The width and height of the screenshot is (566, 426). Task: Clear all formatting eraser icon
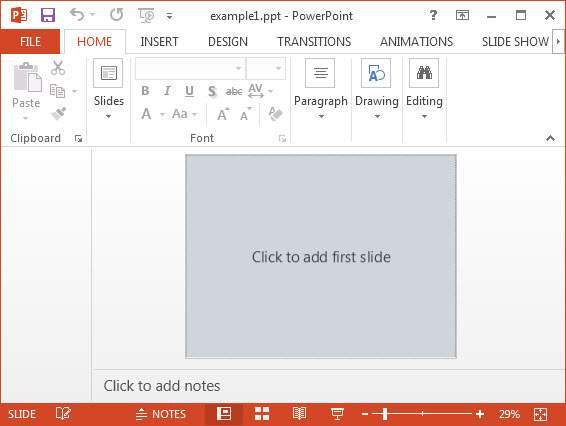[x=275, y=114]
